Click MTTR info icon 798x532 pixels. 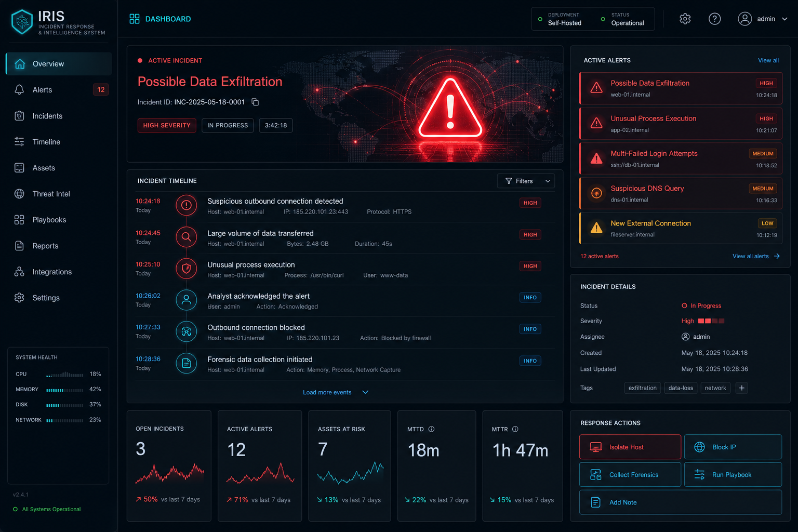click(x=515, y=429)
